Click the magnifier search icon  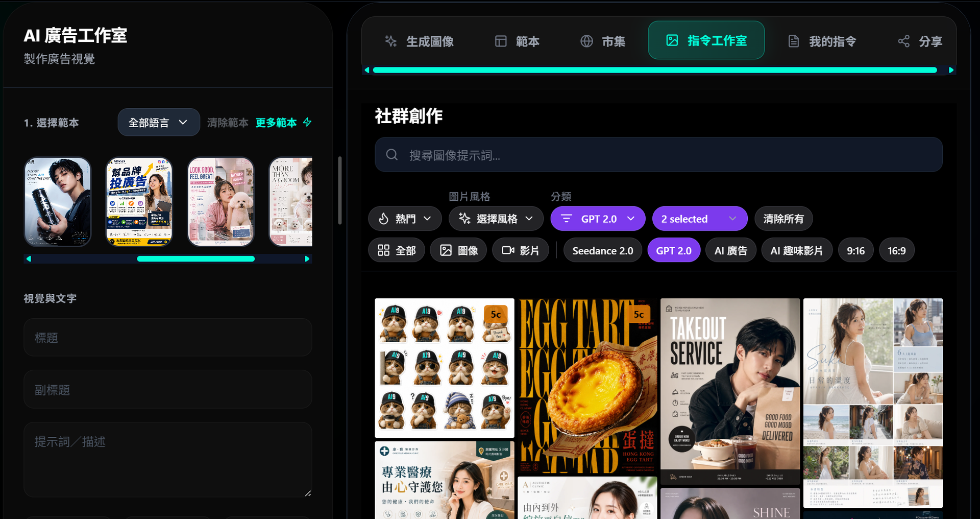pyautogui.click(x=392, y=155)
